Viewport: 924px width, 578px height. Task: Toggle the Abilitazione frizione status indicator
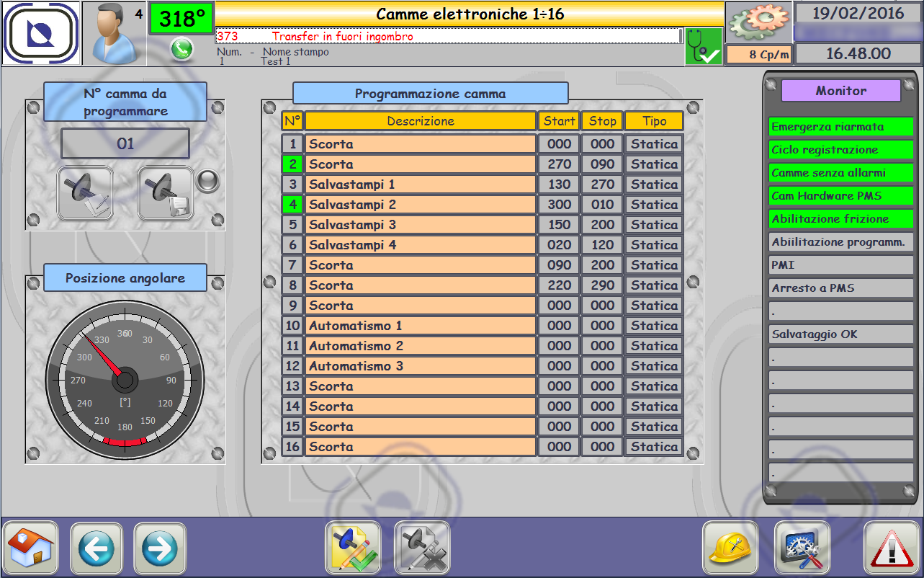tap(840, 219)
